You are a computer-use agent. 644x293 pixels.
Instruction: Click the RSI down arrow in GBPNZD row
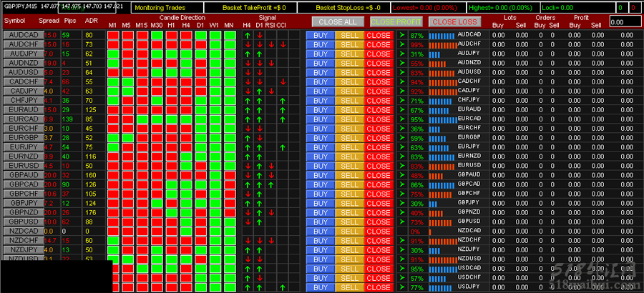[271, 212]
